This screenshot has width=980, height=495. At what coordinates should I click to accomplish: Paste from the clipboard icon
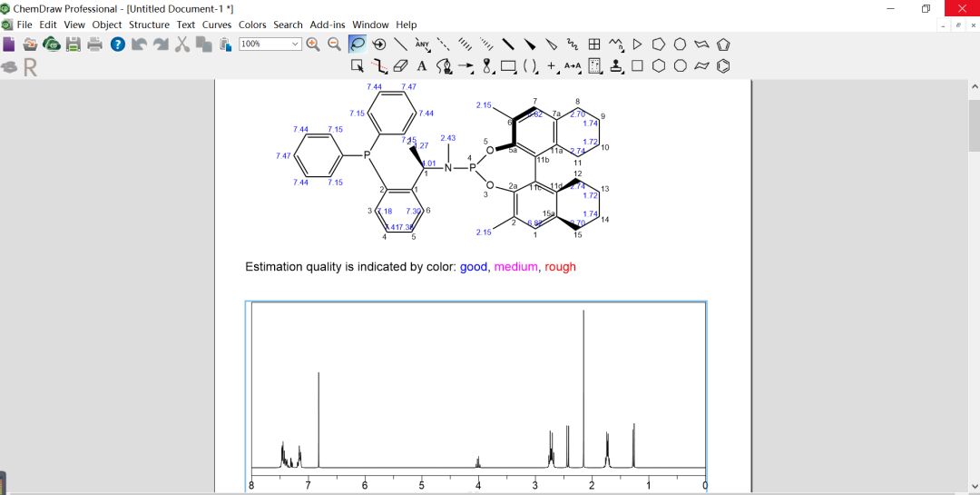click(x=225, y=44)
